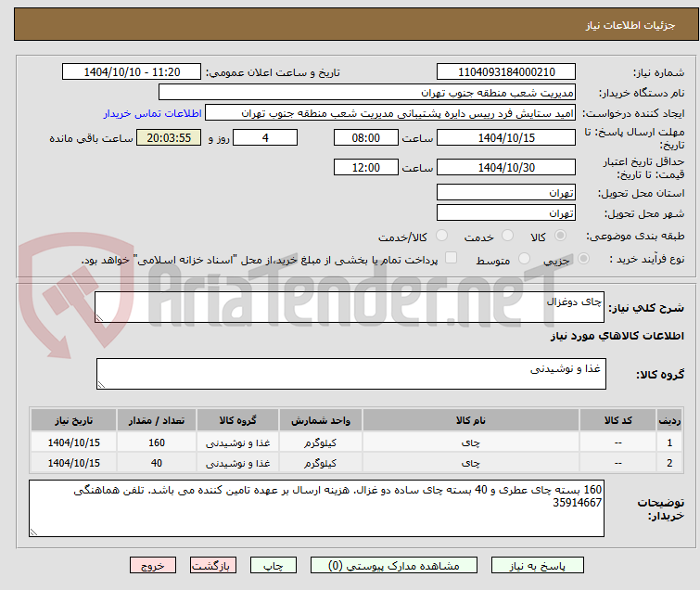This screenshot has height=590, width=700.
Task: Click the resize handle of گروه کالا box
Action: [101, 385]
